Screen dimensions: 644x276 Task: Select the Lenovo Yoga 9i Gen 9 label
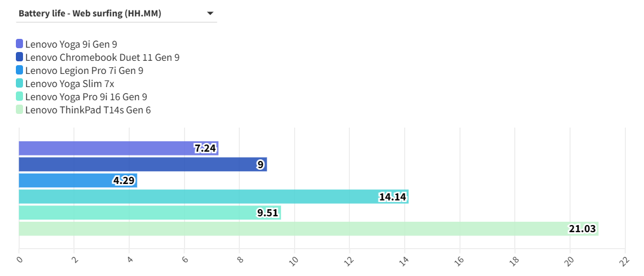71,44
